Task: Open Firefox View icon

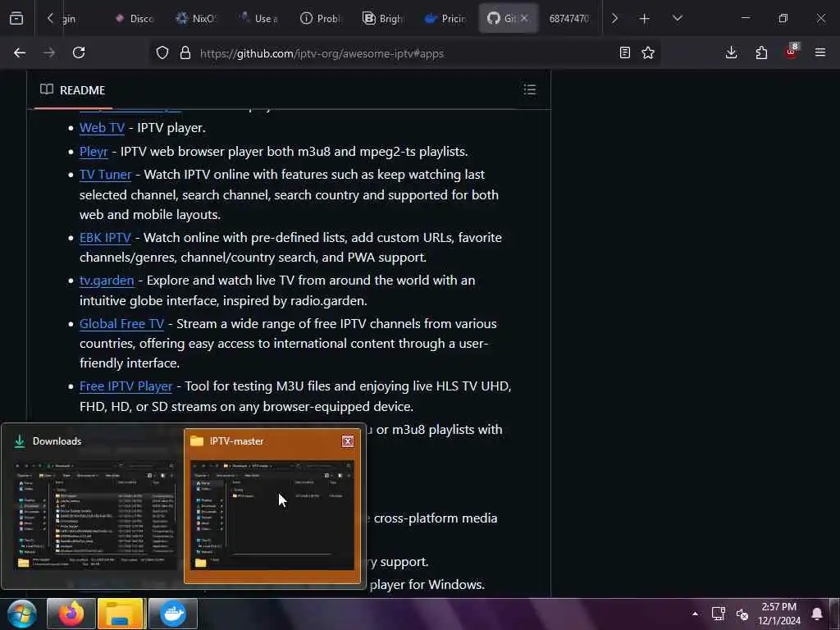Action: tap(16, 18)
